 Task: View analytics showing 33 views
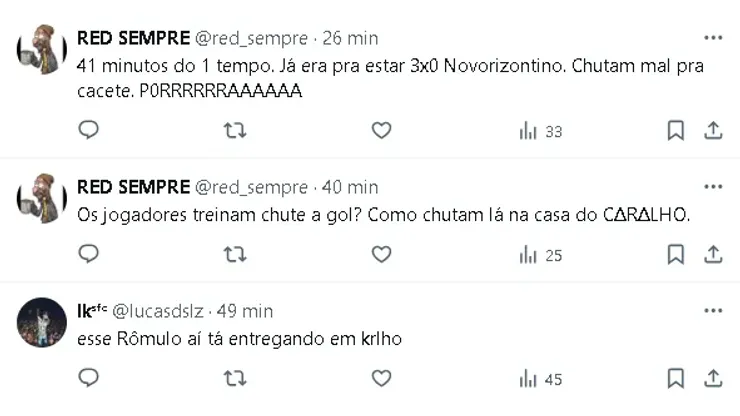pos(540,131)
